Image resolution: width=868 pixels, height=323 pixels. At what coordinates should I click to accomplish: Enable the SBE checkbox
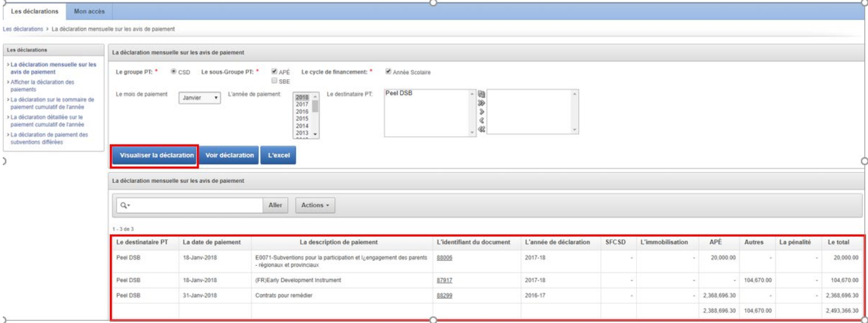tap(274, 81)
